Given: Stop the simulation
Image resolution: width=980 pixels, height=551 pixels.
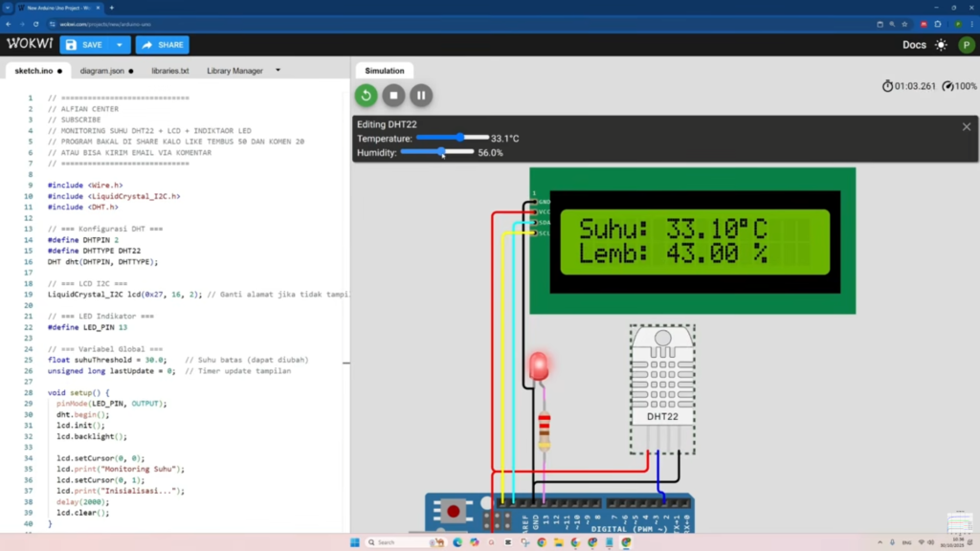Looking at the screenshot, I should point(393,96).
